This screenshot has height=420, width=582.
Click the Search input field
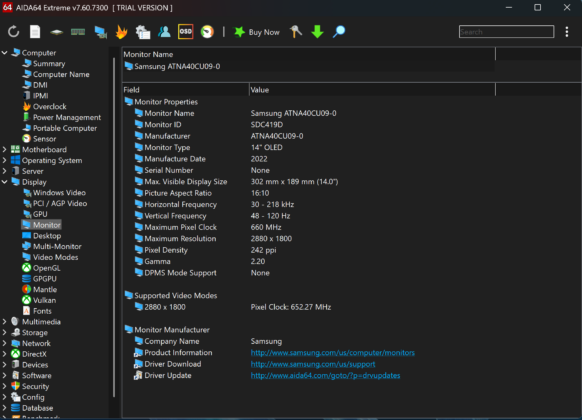[x=506, y=32]
